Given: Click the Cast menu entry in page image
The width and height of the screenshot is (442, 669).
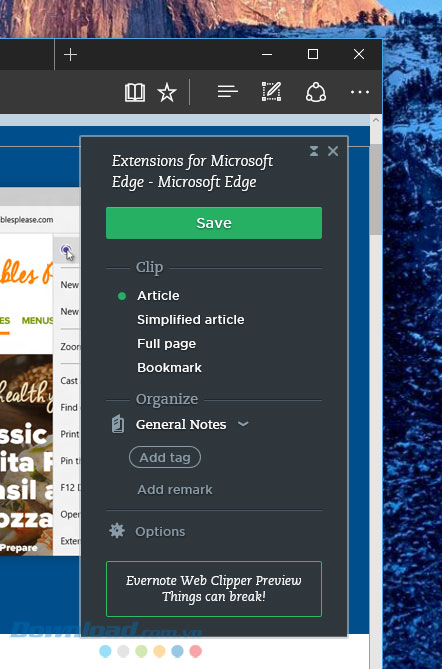Looking at the screenshot, I should [69, 381].
